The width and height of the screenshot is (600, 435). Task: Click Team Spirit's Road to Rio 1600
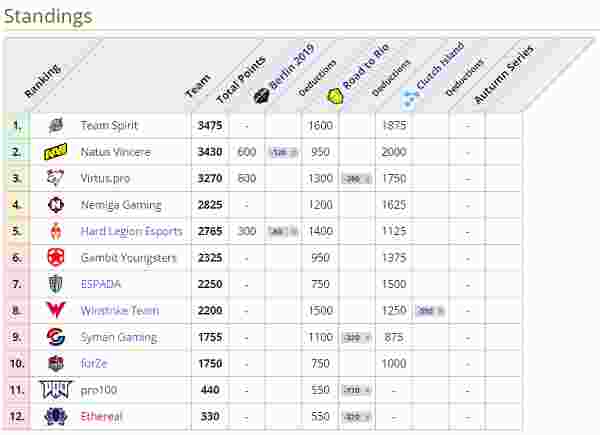click(x=321, y=125)
